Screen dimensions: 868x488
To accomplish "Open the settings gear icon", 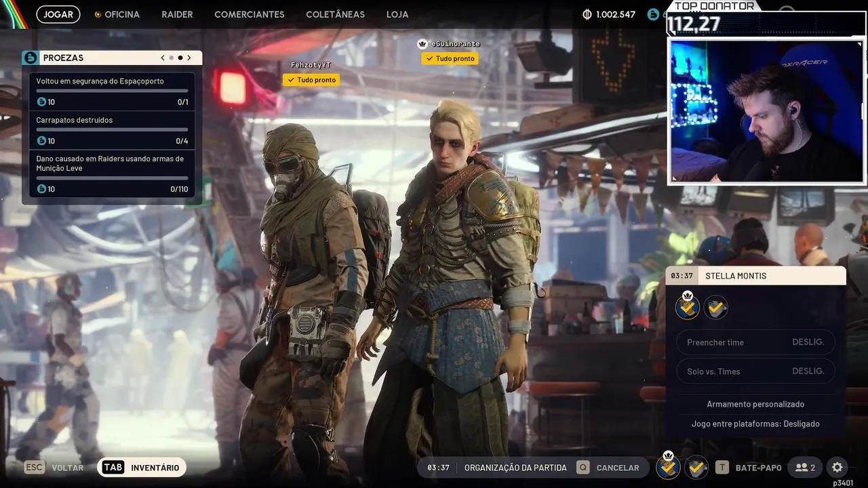I will pos(837,468).
